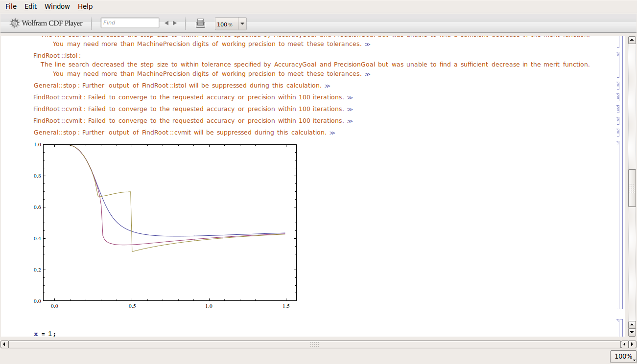Select cell bracket of General::stop cvmit message
Image resolution: width=637 pixels, height=364 pixels.
[618, 132]
